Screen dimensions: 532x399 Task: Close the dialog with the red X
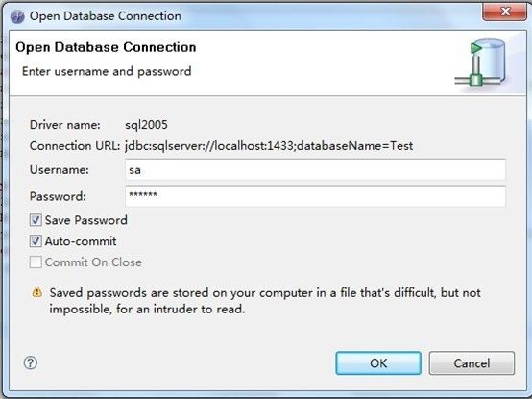[505, 12]
